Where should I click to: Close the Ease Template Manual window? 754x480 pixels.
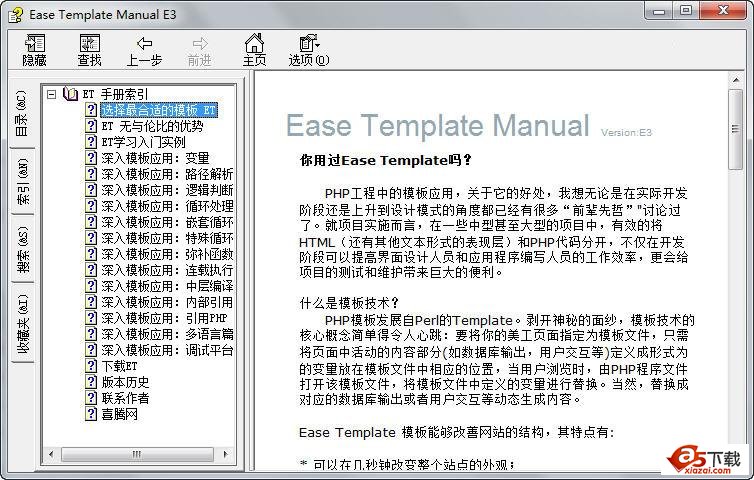[723, 11]
